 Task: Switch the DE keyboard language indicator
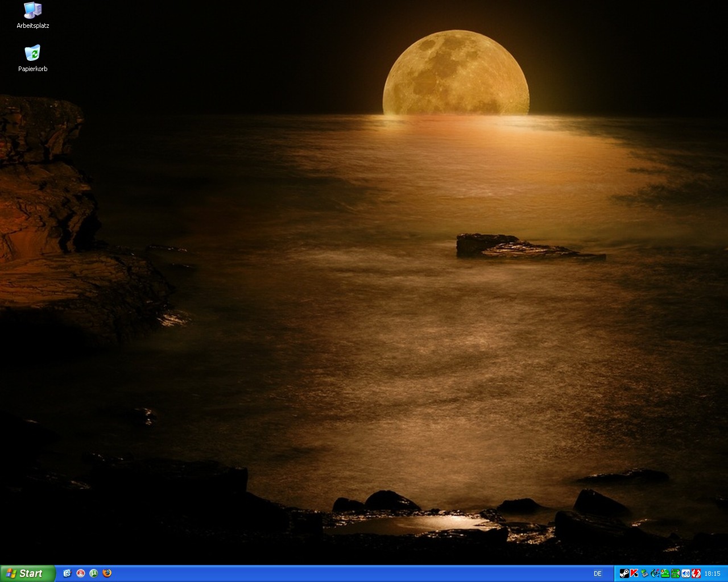pos(598,574)
